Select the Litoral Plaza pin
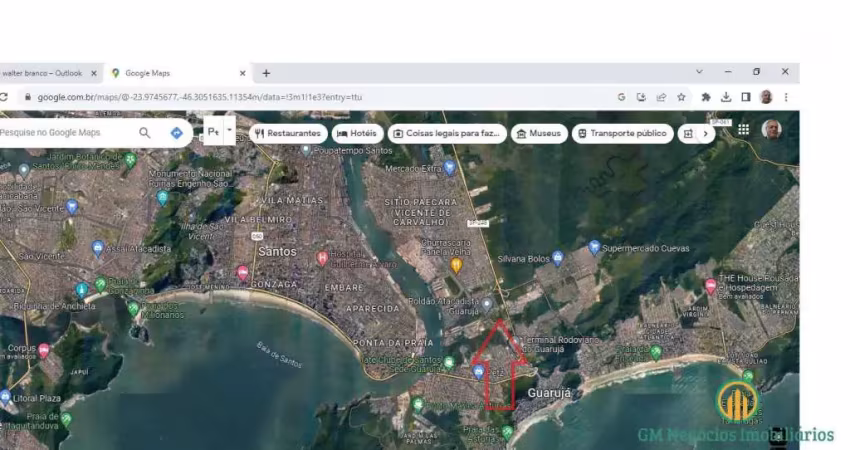This screenshot has width=850, height=450. 5,397
